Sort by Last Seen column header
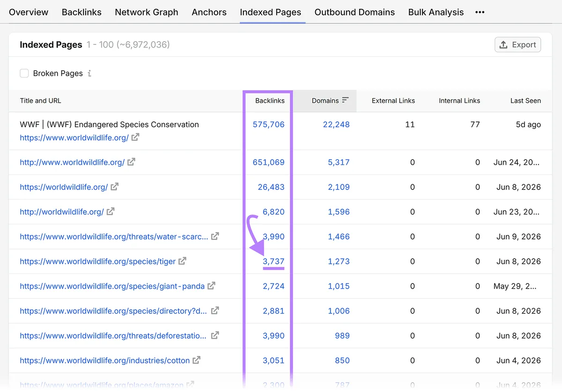 [x=525, y=101]
